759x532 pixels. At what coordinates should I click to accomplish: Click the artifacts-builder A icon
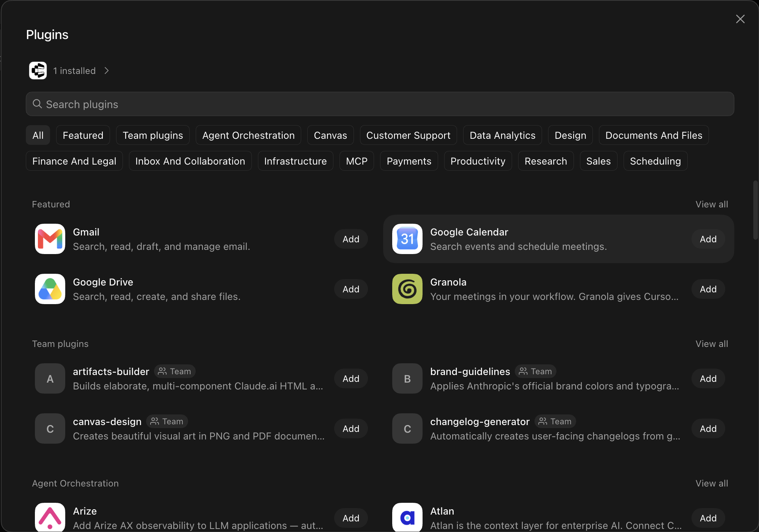50,378
